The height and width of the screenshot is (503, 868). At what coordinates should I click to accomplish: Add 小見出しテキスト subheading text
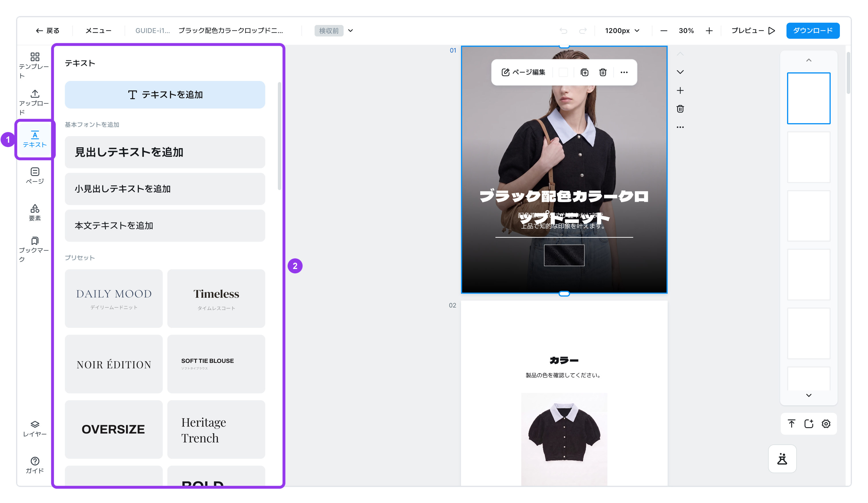(x=165, y=189)
